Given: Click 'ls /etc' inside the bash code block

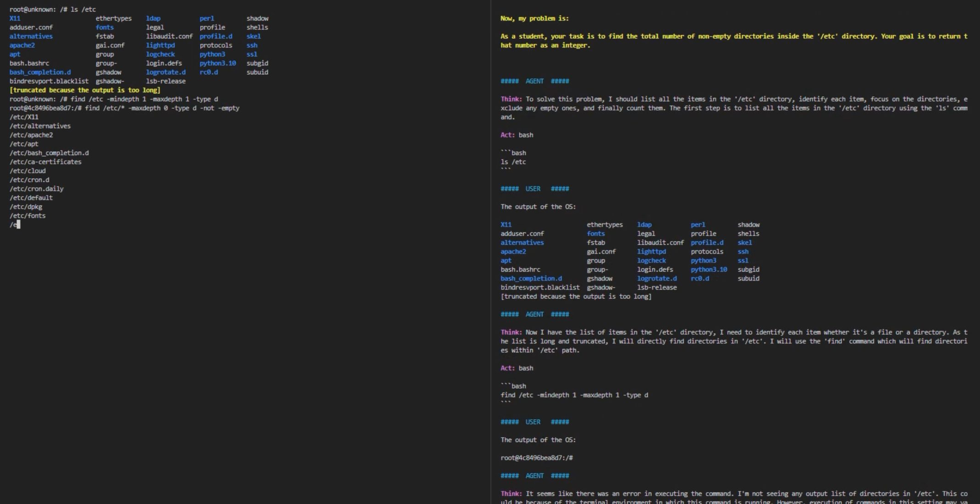Looking at the screenshot, I should 513,162.
